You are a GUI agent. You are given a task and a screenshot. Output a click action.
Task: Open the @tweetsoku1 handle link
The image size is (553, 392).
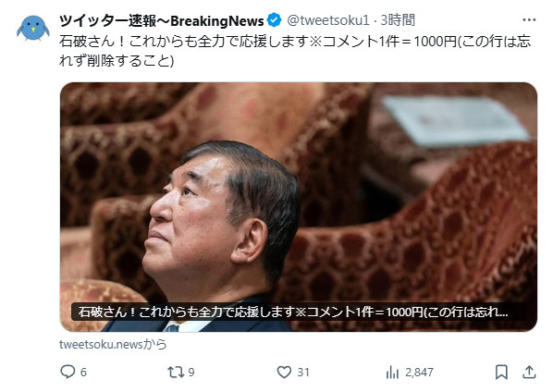point(328,20)
